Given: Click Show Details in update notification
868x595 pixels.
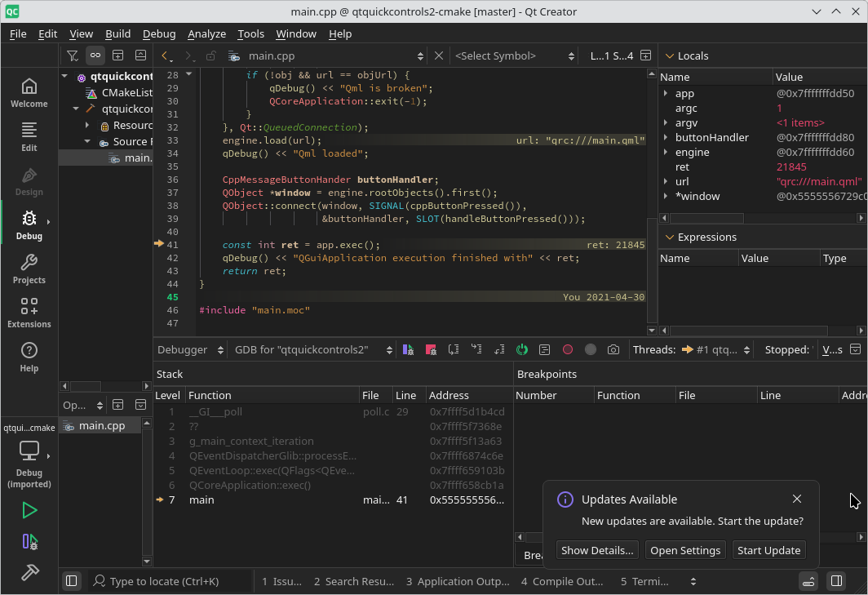Looking at the screenshot, I should click(x=597, y=550).
